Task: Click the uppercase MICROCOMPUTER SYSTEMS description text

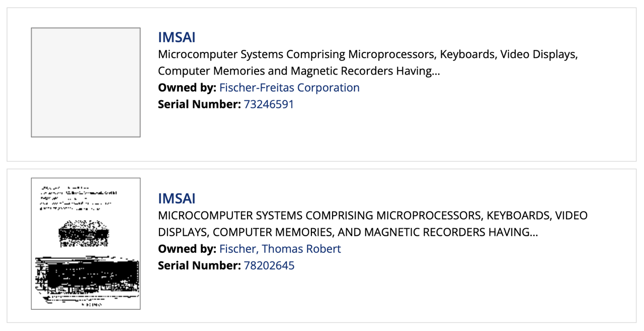Action: (x=373, y=224)
